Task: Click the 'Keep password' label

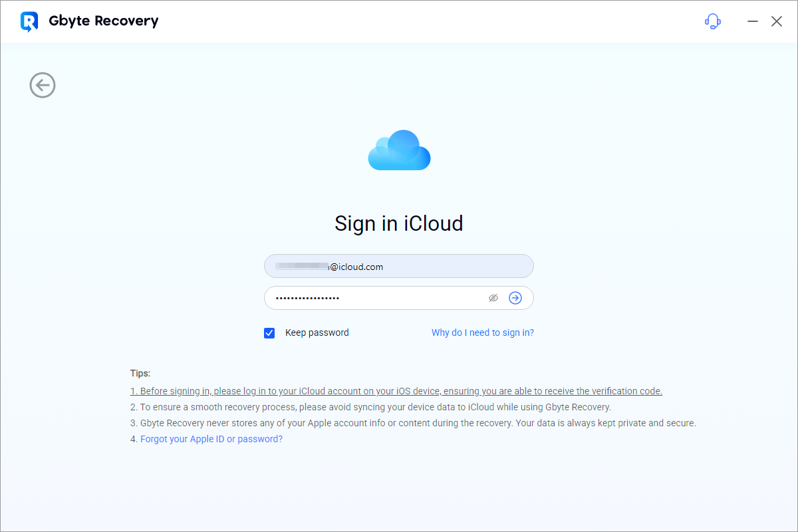Action: pos(317,332)
